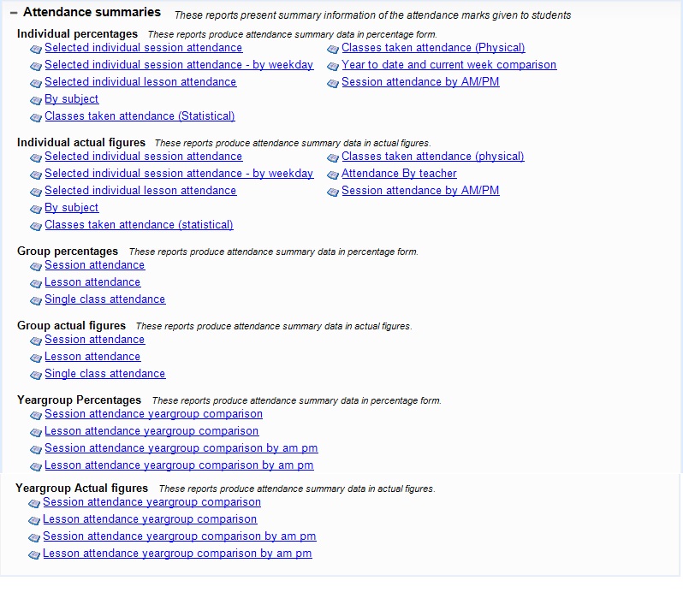Open Selected individual session attendance by weekday under Individual actual figures
Image resolution: width=683 pixels, height=616 pixels.
pyautogui.click(x=179, y=174)
